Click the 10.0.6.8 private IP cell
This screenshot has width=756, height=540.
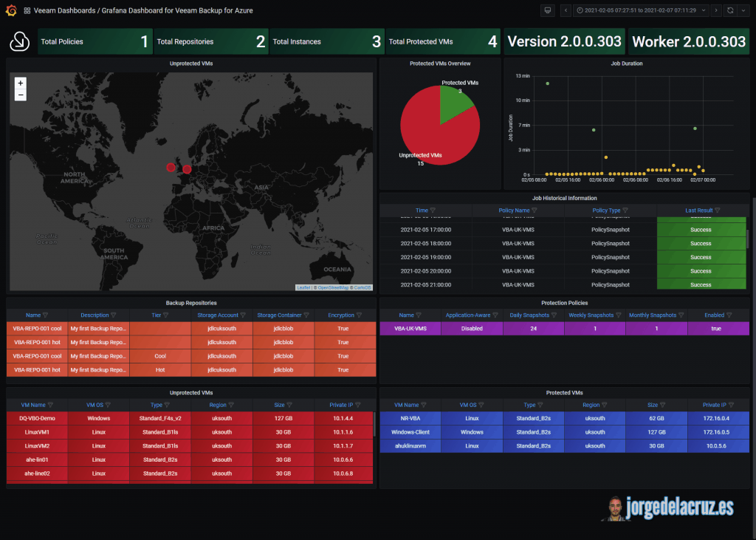343,474
